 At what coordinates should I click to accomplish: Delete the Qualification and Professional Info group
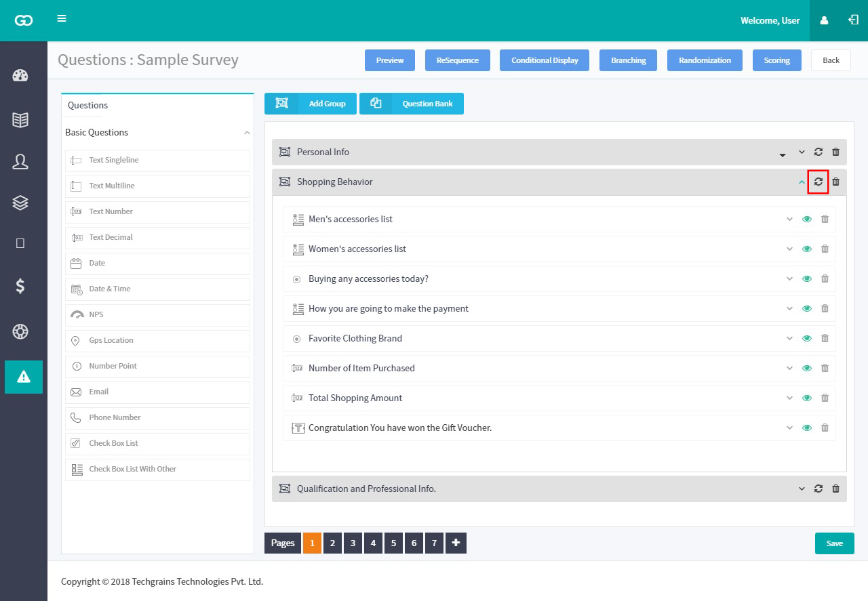point(835,489)
